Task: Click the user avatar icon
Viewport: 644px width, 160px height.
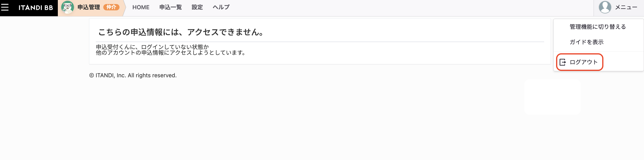Action: (605, 7)
